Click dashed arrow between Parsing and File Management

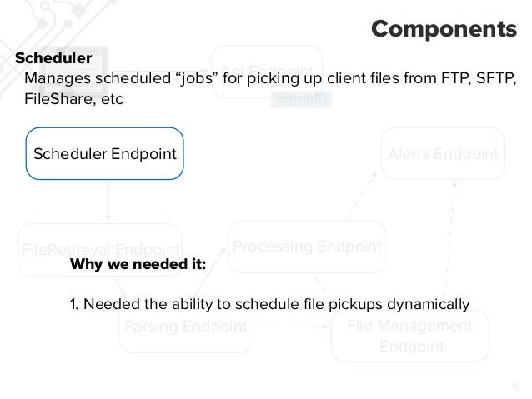pos(292,327)
